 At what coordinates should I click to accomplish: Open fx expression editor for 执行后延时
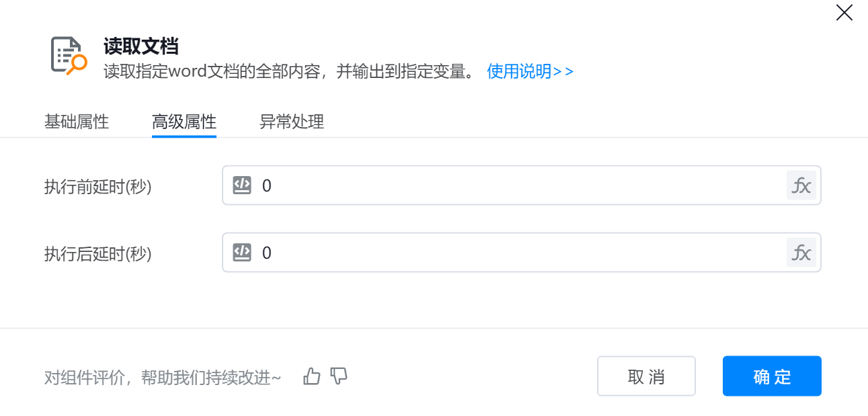tap(801, 253)
